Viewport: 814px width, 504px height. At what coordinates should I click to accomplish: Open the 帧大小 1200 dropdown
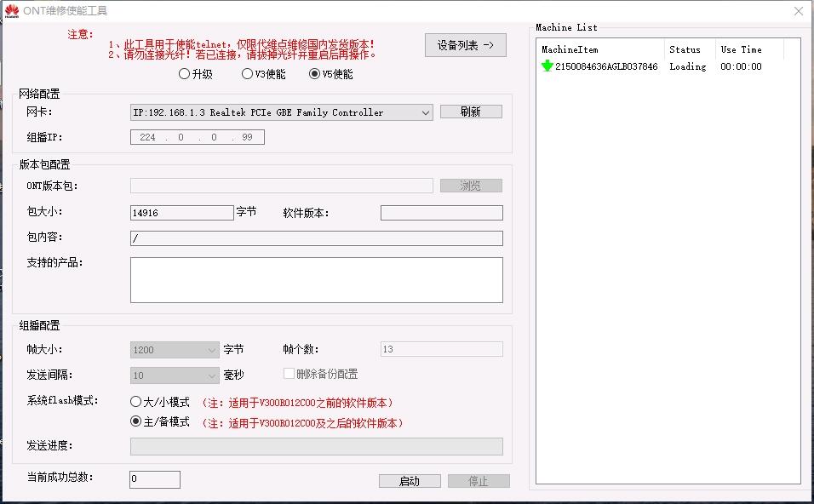(x=175, y=350)
